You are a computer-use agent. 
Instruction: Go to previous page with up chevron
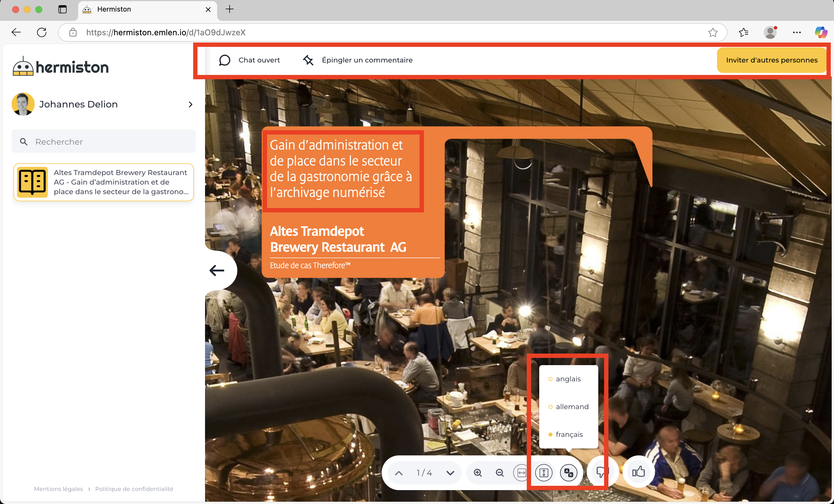[x=399, y=473]
